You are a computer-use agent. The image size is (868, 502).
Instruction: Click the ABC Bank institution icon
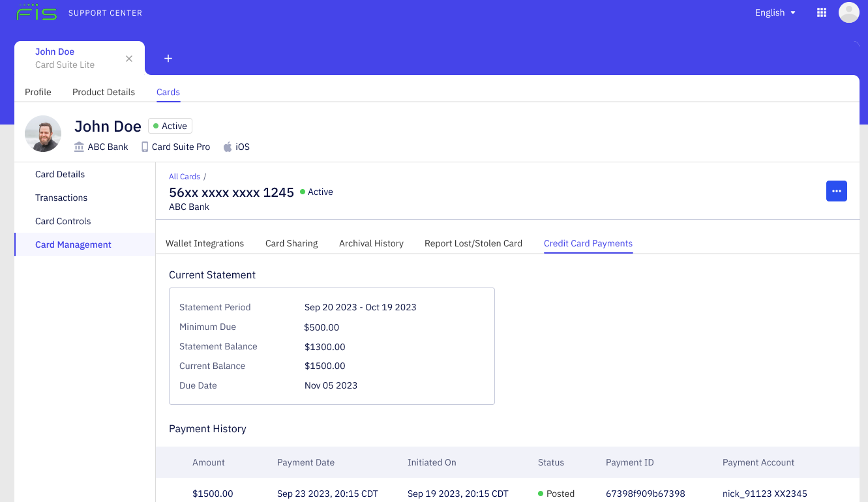(x=78, y=147)
